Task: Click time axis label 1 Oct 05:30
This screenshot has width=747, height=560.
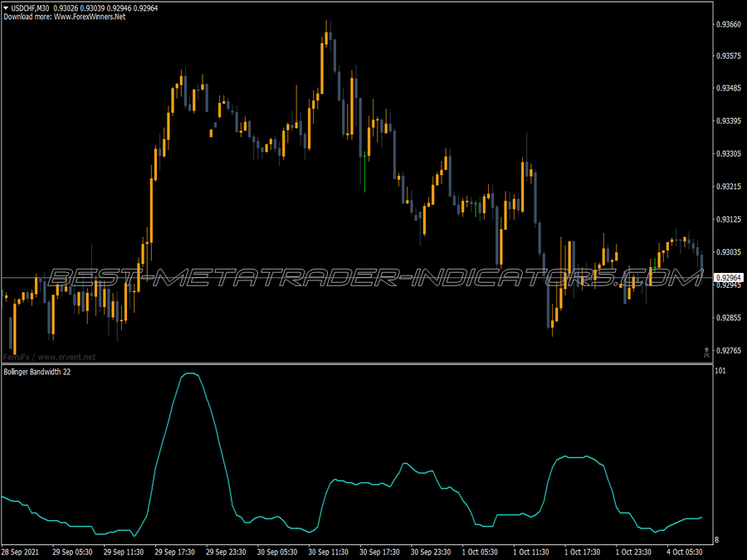Action: tap(480, 552)
